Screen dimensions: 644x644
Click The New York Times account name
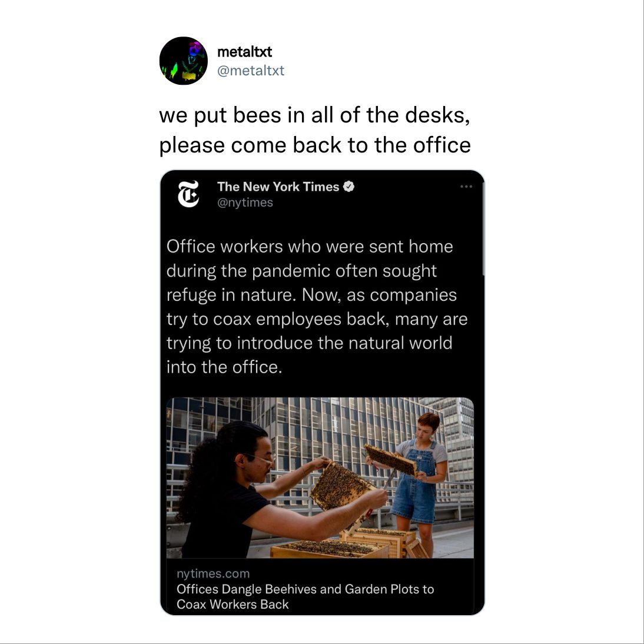[278, 187]
